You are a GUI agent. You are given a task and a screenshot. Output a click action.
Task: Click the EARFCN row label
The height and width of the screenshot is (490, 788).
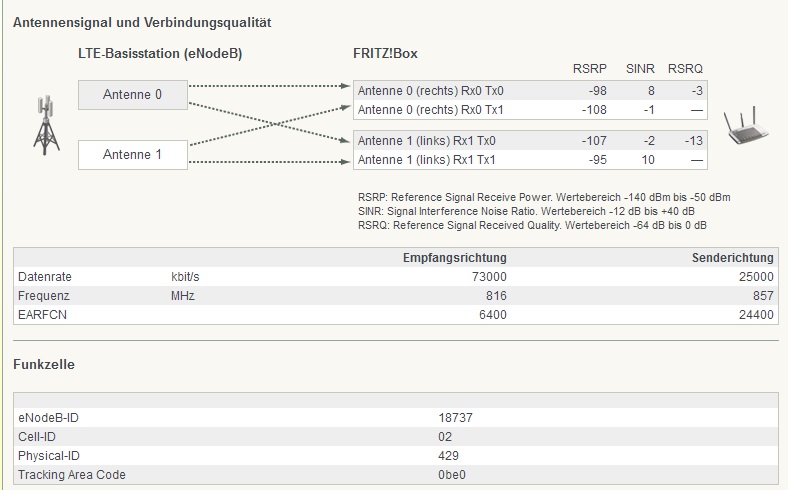[x=42, y=315]
